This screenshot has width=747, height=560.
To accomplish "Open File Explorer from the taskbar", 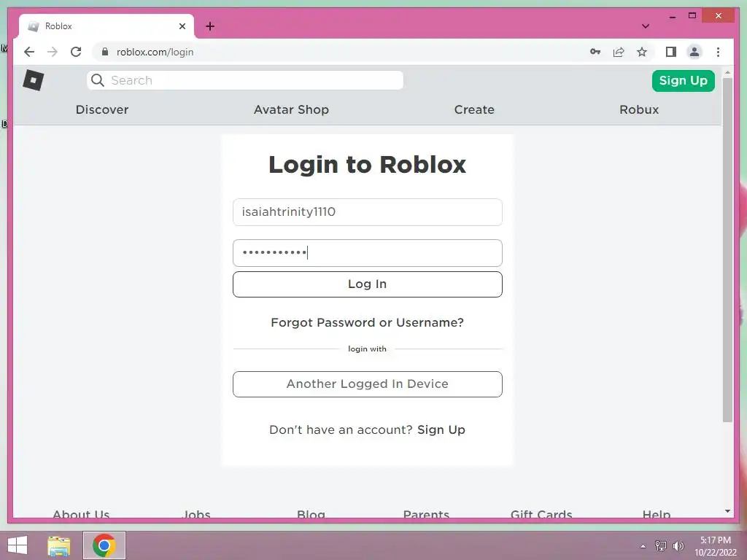I will pos(58,545).
